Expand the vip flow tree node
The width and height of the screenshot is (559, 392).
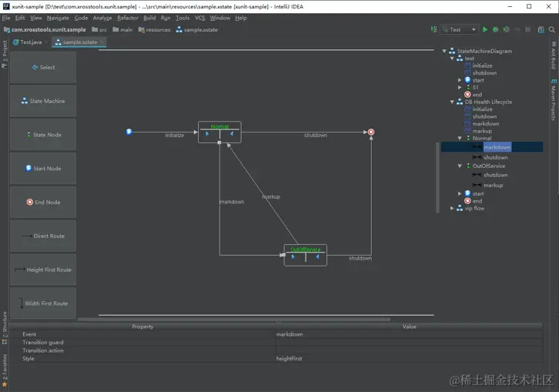tap(452, 208)
